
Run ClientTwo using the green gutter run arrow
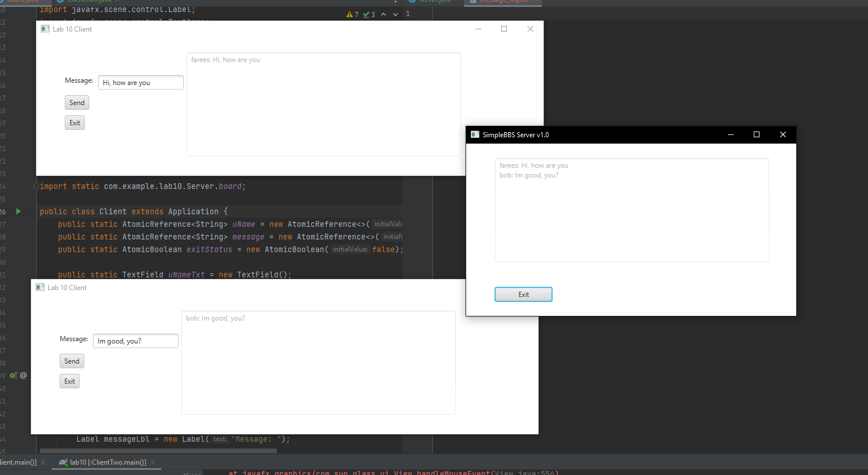tap(18, 211)
